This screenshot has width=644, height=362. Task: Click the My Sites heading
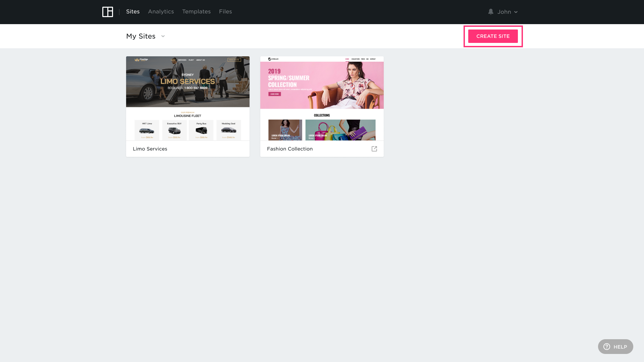(141, 36)
